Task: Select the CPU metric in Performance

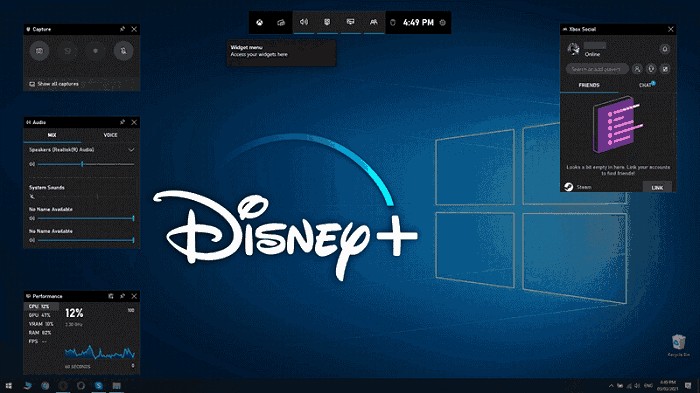Action: tap(41, 307)
